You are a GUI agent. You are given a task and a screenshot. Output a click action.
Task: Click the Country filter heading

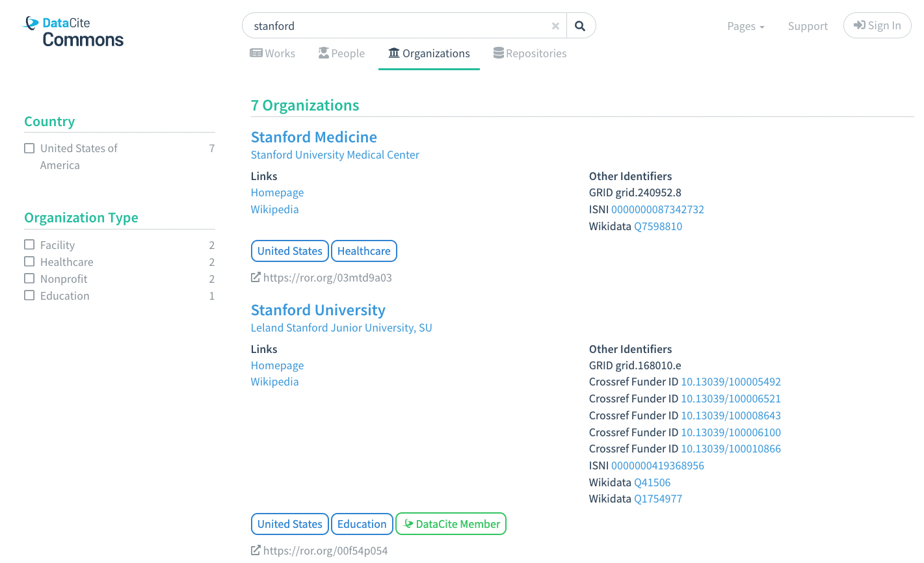(49, 122)
